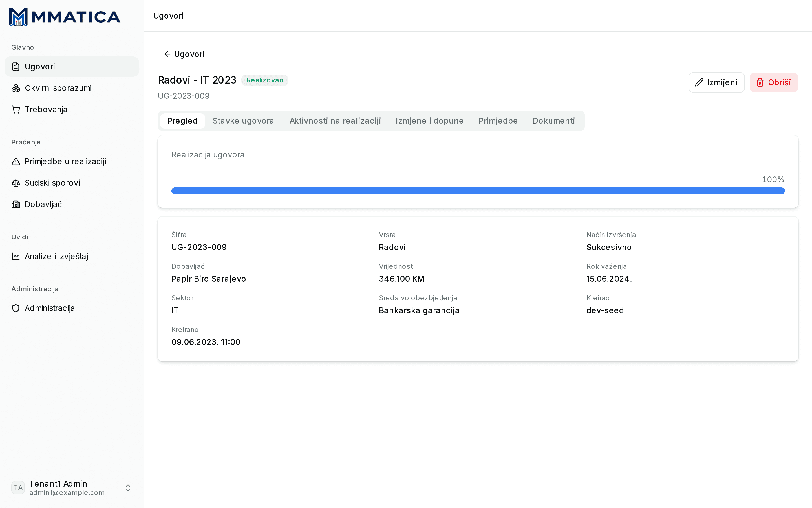Viewport: 812px width, 508px height.
Task: Click the Dobavljači building icon
Action: tap(16, 205)
